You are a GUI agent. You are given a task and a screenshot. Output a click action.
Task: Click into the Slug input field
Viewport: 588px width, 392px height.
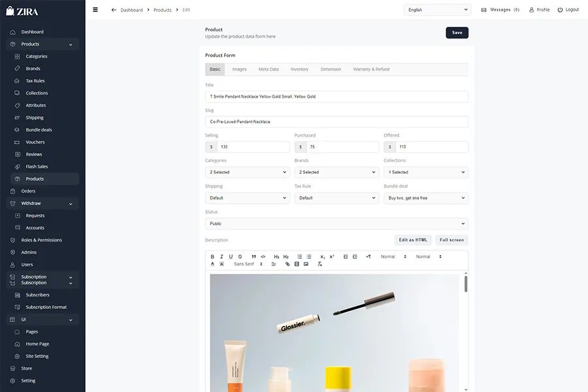pyautogui.click(x=336, y=122)
